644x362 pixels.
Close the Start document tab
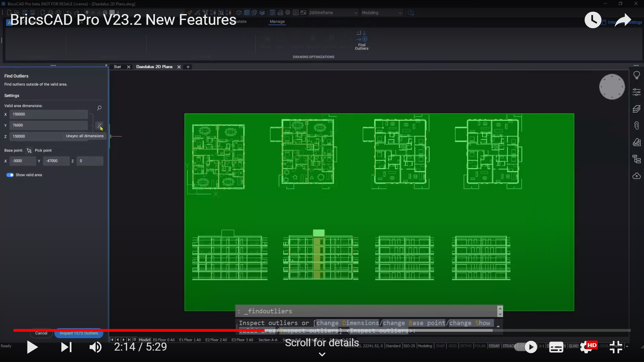point(128,67)
